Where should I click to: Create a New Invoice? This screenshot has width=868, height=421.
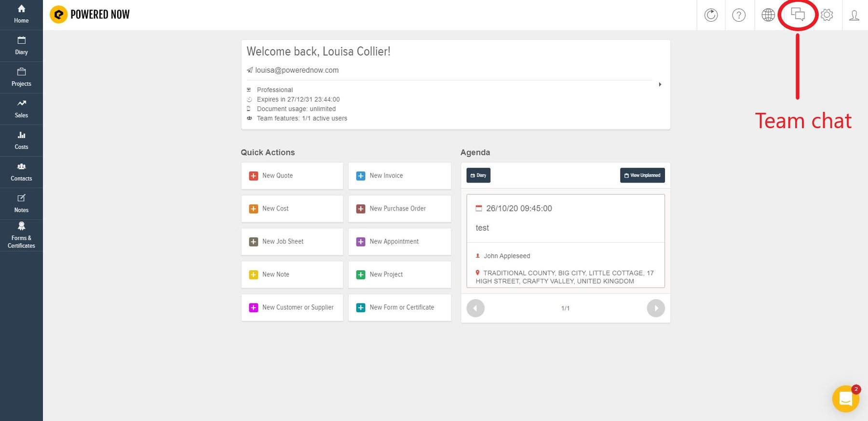(x=399, y=176)
